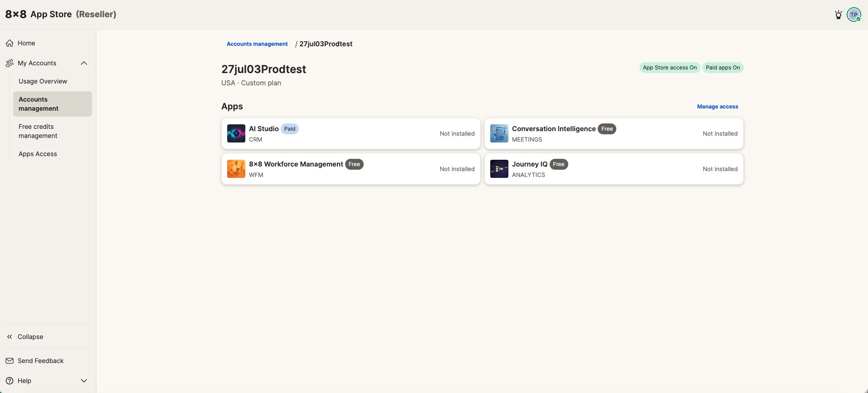Click the Apps section heading
Image resolution: width=868 pixels, height=393 pixels.
point(232,107)
